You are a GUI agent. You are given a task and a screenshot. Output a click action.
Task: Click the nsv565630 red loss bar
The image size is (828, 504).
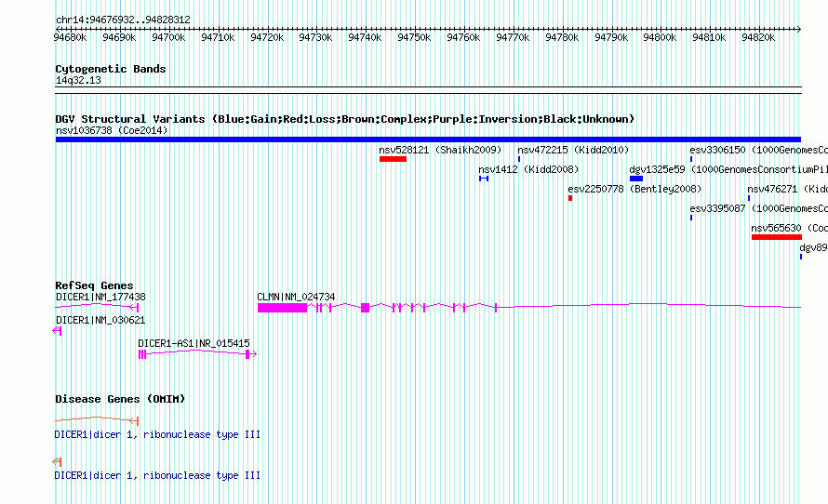point(776,237)
